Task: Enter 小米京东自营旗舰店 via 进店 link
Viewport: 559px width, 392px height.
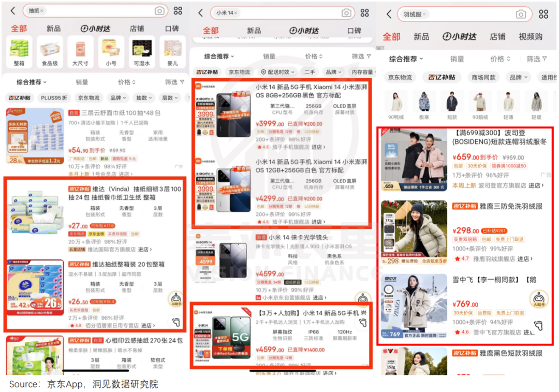Action: 319,297
